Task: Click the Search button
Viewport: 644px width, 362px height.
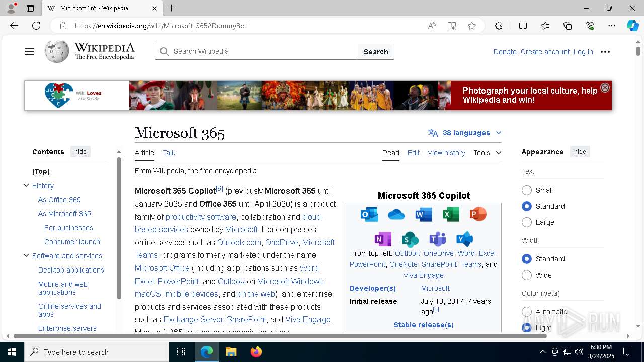Action: pos(376,52)
